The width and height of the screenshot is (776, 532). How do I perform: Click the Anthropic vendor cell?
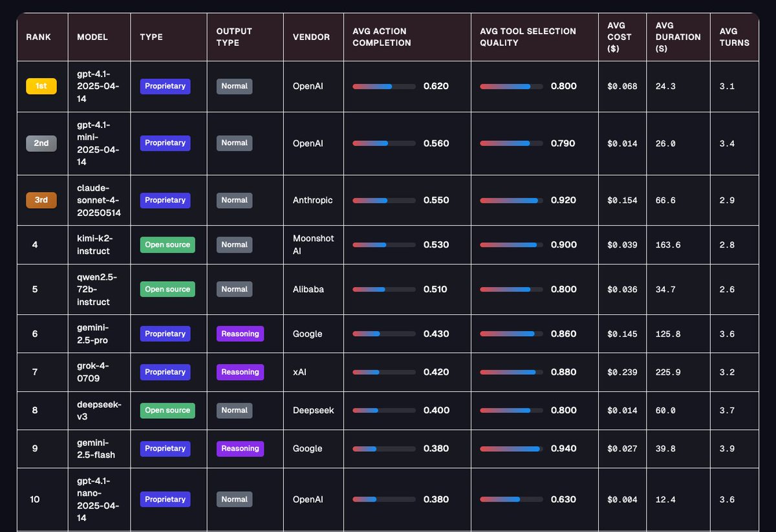(313, 200)
